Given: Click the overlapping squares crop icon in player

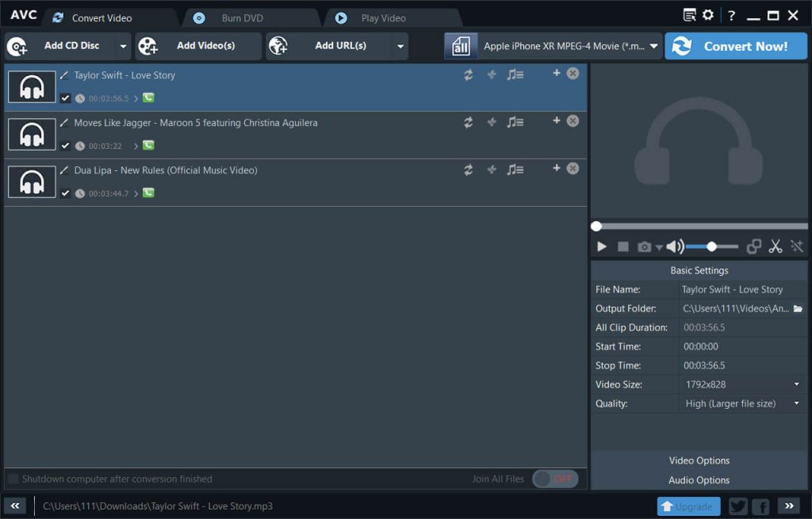Looking at the screenshot, I should [x=753, y=247].
